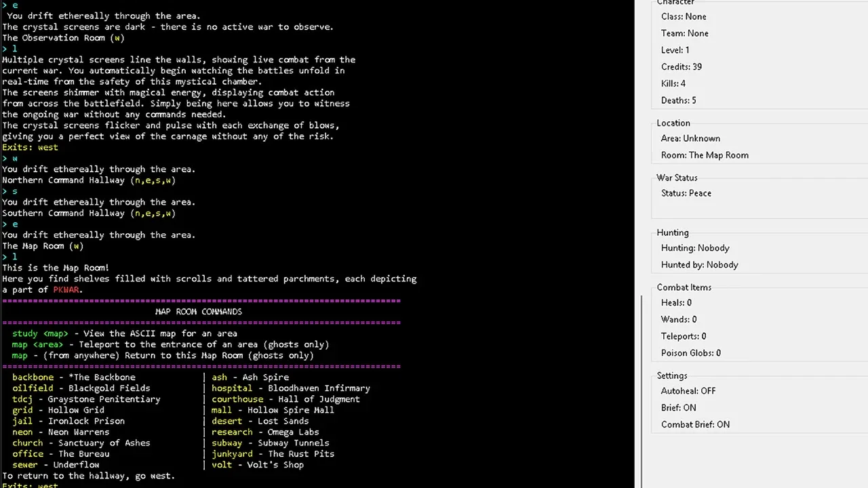Click the 'grid' map keyword
This screenshot has width=868, height=488.
(22, 410)
